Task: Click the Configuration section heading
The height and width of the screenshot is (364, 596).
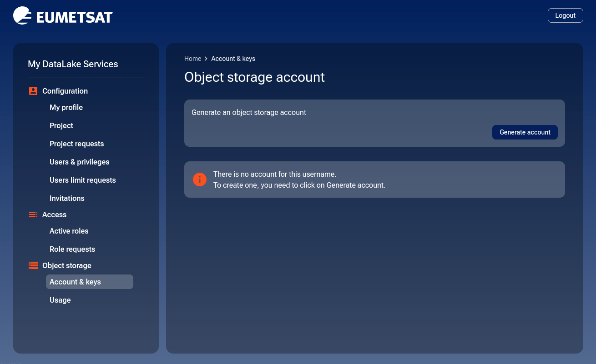Action: coord(65,91)
